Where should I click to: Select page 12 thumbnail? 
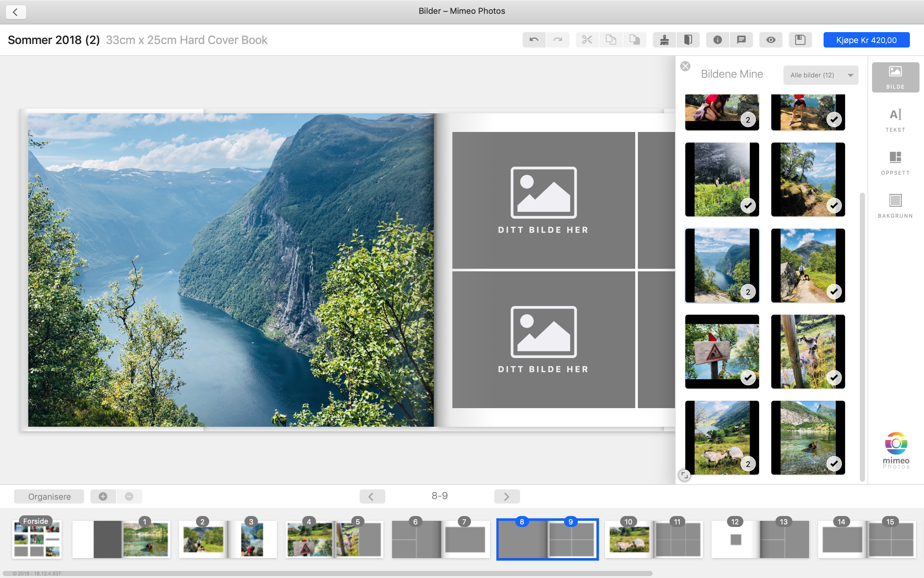point(736,539)
